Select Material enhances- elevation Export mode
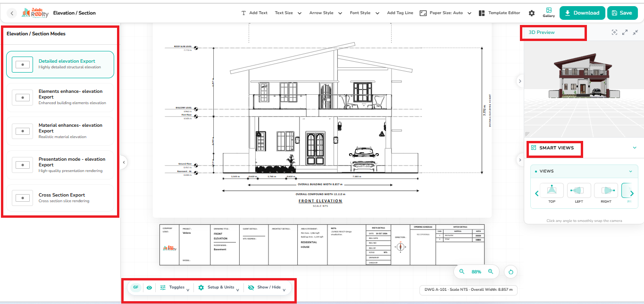This screenshot has width=644, height=304. [60, 131]
